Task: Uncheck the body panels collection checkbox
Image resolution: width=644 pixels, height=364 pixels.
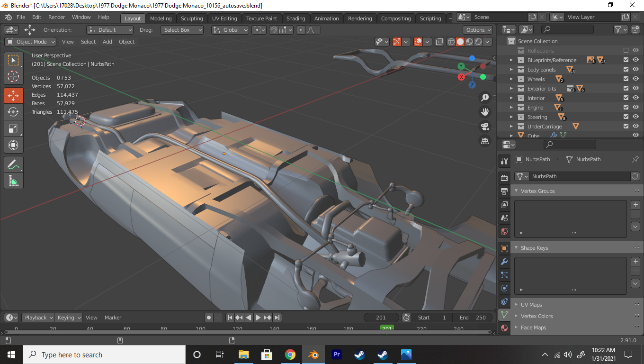Action: pyautogui.click(x=626, y=70)
